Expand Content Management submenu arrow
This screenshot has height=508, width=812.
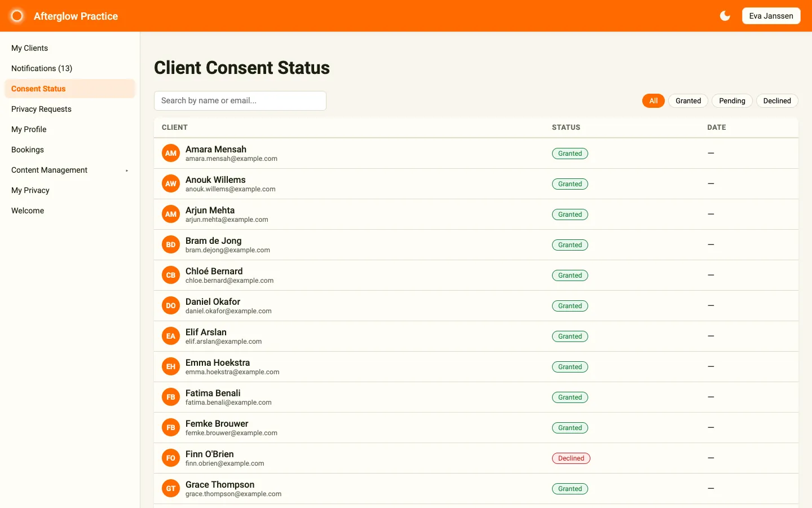[127, 170]
